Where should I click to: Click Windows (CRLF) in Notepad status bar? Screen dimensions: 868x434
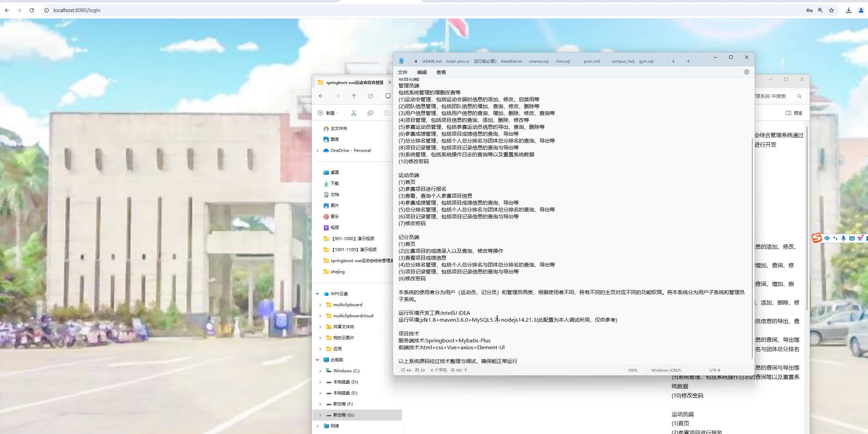[x=666, y=370]
